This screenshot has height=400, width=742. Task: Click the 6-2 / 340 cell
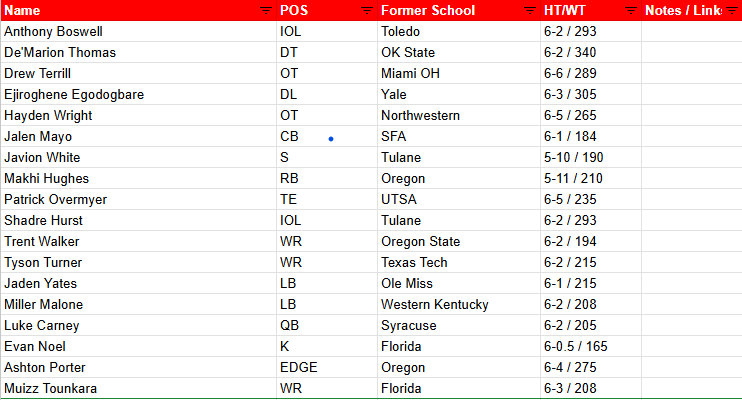(569, 52)
